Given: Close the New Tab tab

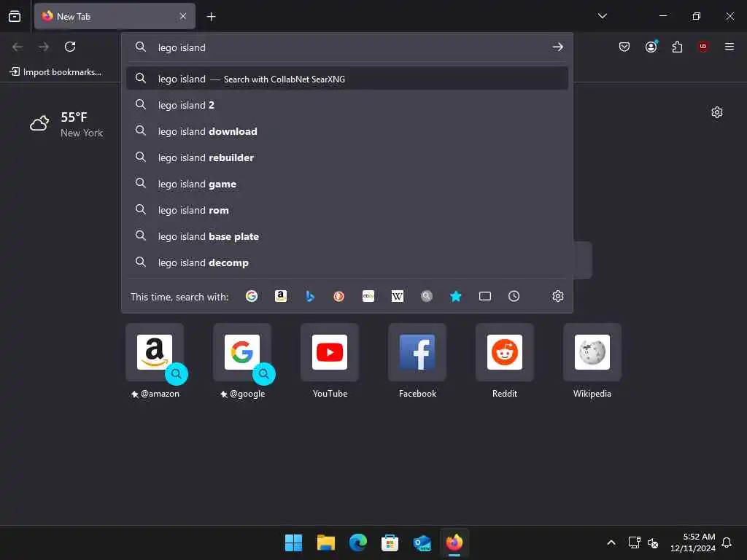Looking at the screenshot, I should 183,16.
